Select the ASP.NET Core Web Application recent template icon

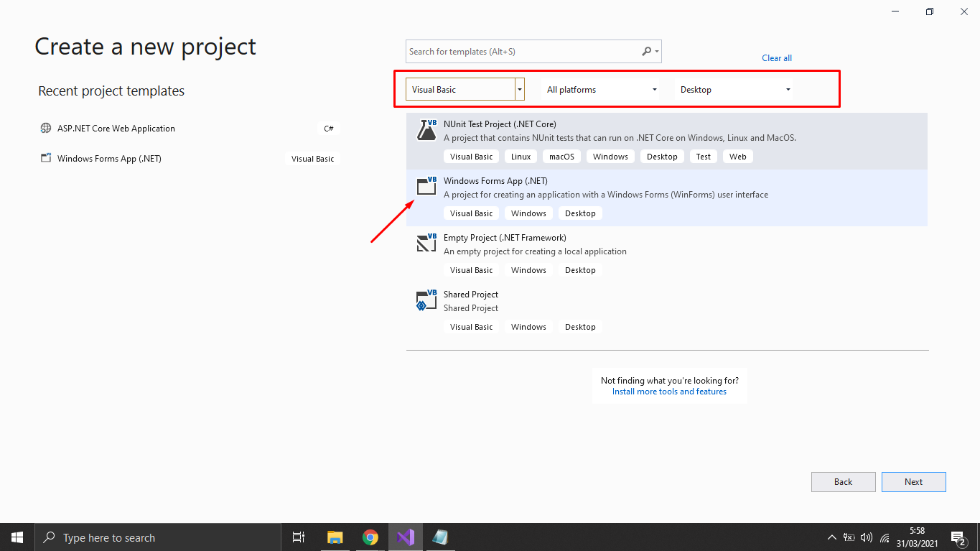46,128
